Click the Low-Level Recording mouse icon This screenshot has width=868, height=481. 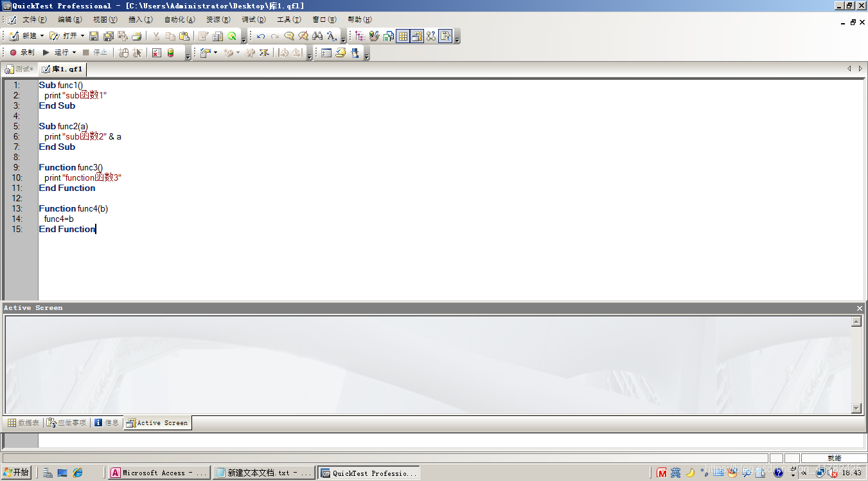point(123,52)
